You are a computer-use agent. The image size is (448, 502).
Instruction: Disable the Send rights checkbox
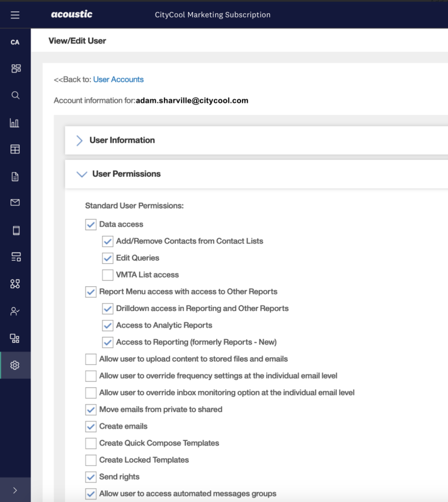[91, 477]
